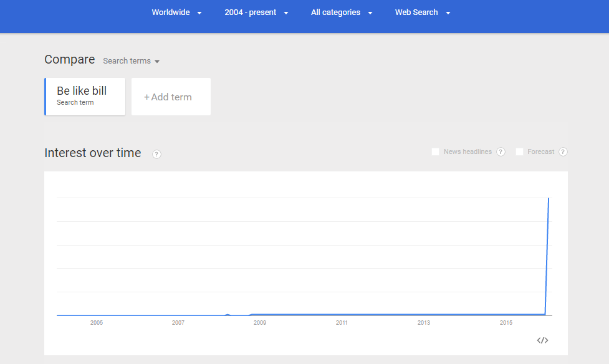
Task: Open the Search terms dropdown beside Compare
Action: click(x=132, y=61)
